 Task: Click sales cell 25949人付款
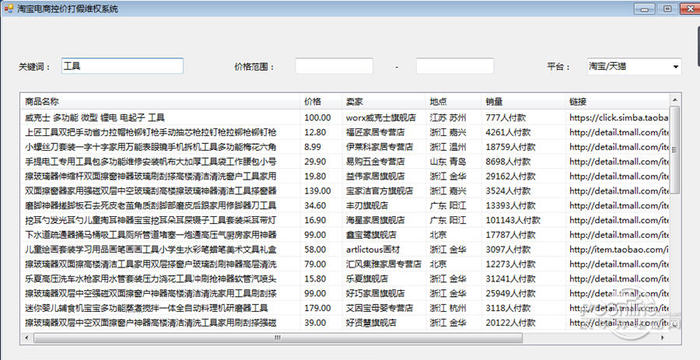511,293
